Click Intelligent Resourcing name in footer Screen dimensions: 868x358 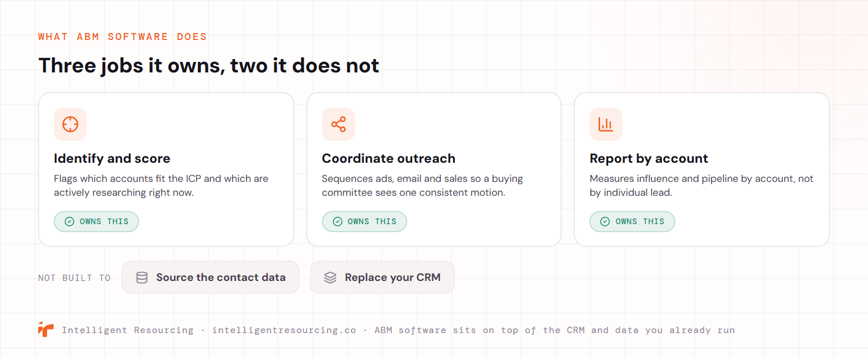click(x=128, y=330)
